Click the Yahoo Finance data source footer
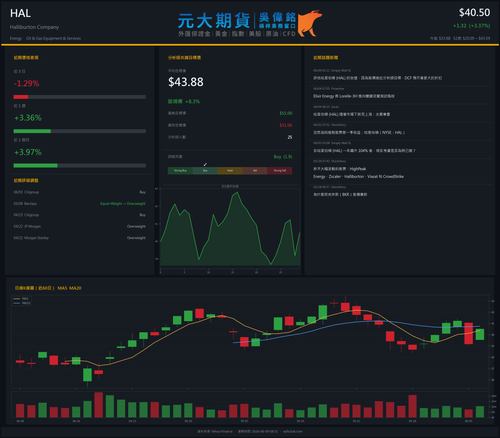The image size is (500, 438). point(215,431)
